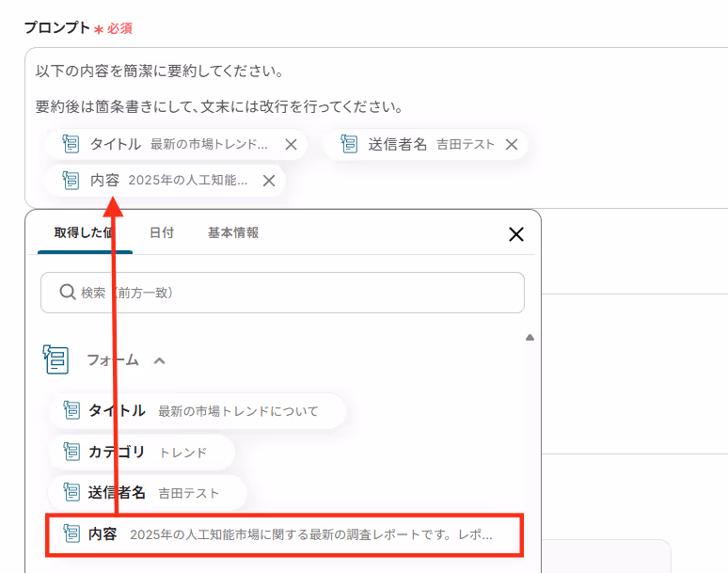Switch to the 日付 tab

point(162,232)
